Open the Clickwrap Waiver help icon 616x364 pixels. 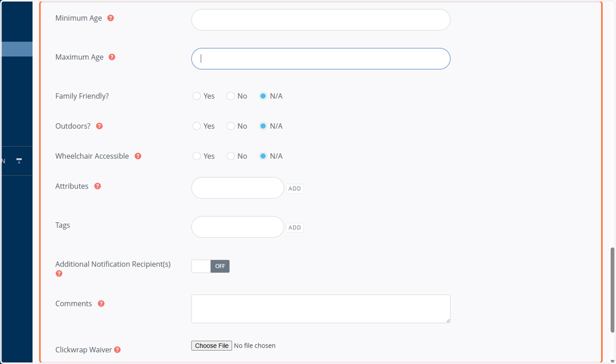pos(118,350)
